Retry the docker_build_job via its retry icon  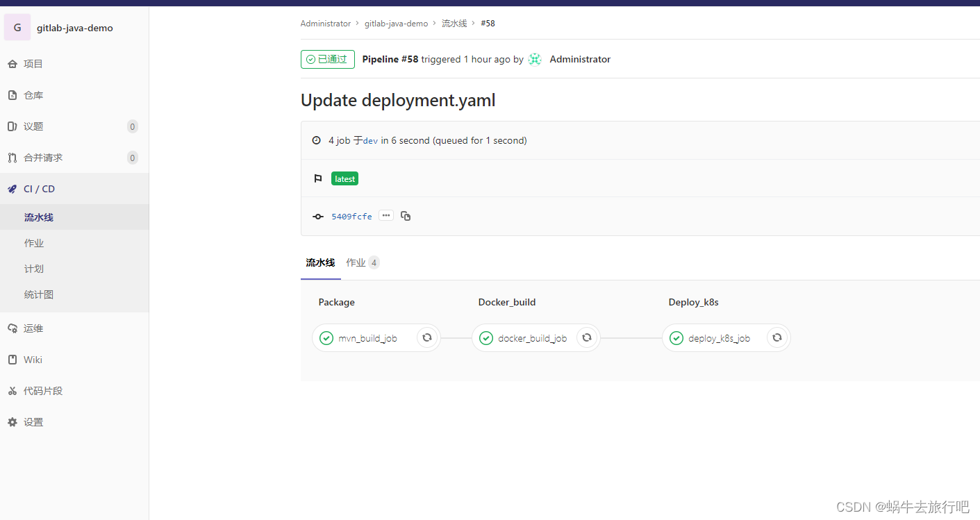pos(587,337)
